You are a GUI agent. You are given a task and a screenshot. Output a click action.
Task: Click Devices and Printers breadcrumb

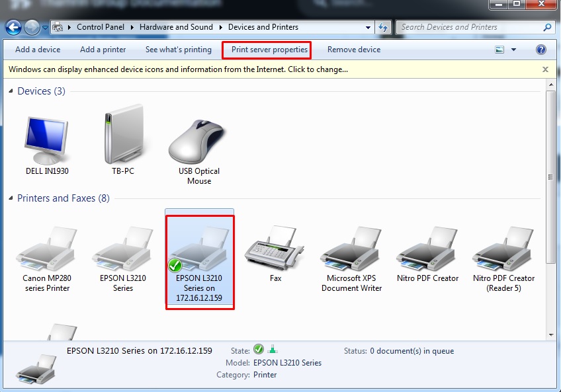point(263,27)
